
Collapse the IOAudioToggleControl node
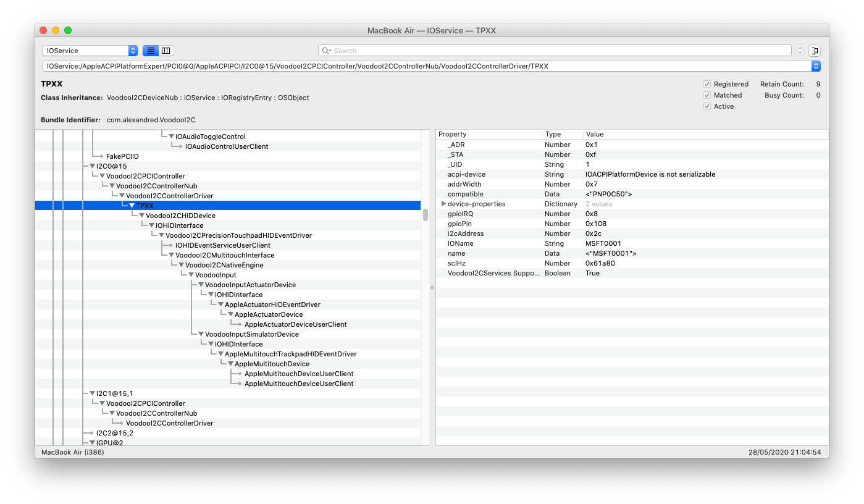171,136
